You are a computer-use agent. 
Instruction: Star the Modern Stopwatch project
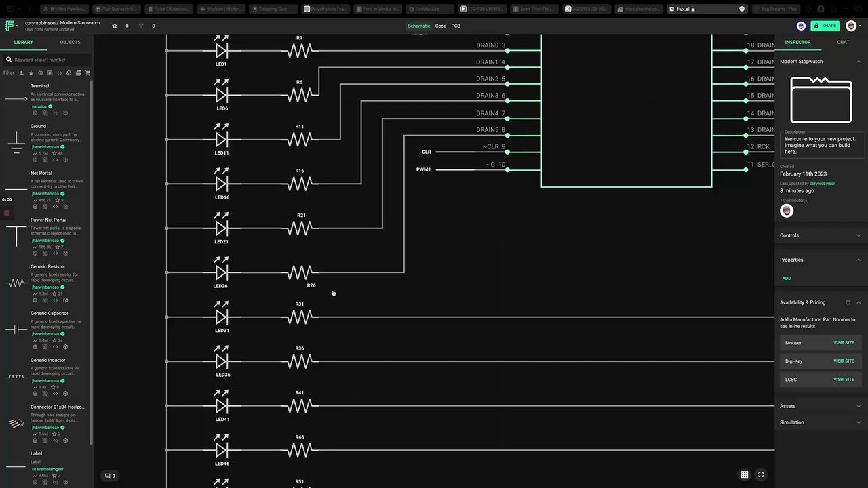[115, 26]
